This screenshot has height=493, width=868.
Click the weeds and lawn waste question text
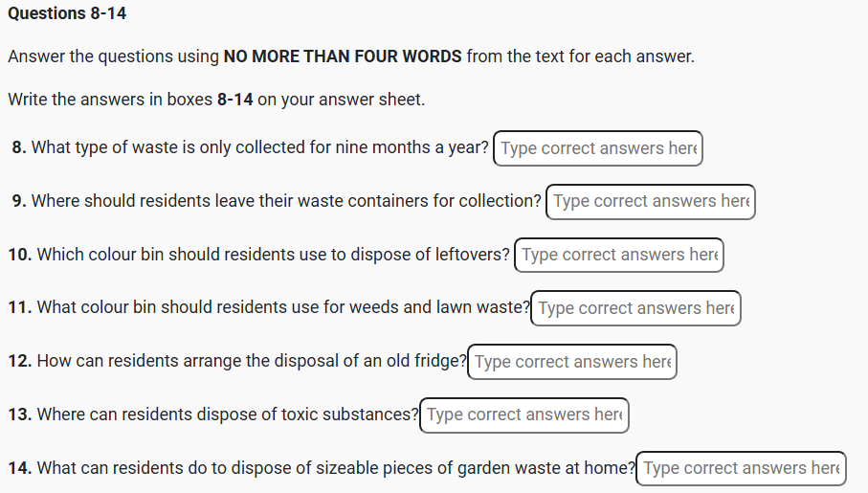[x=282, y=308]
